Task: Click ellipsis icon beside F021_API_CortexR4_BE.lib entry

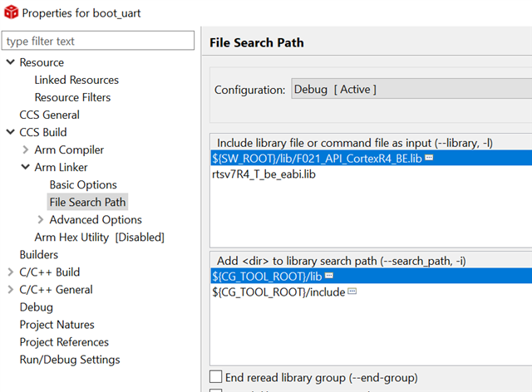Action: tap(429, 157)
